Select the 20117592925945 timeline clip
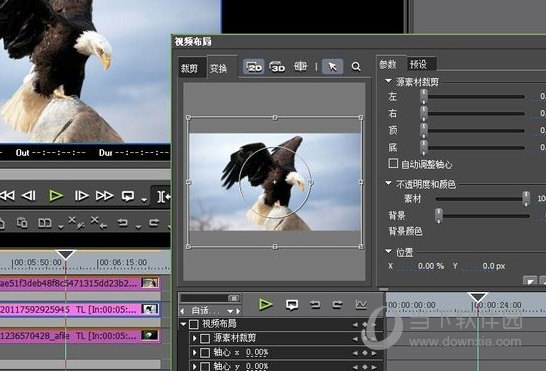 [x=80, y=309]
